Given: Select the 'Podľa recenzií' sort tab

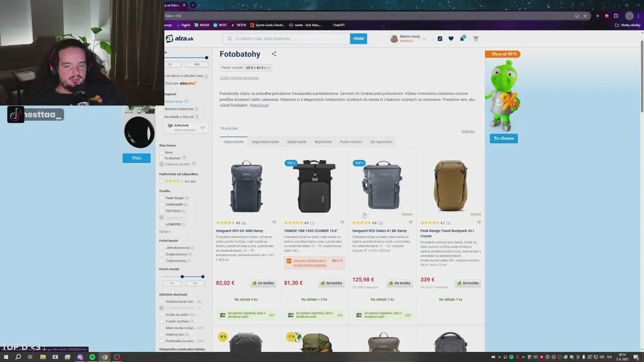Looking at the screenshot, I should 351,142.
